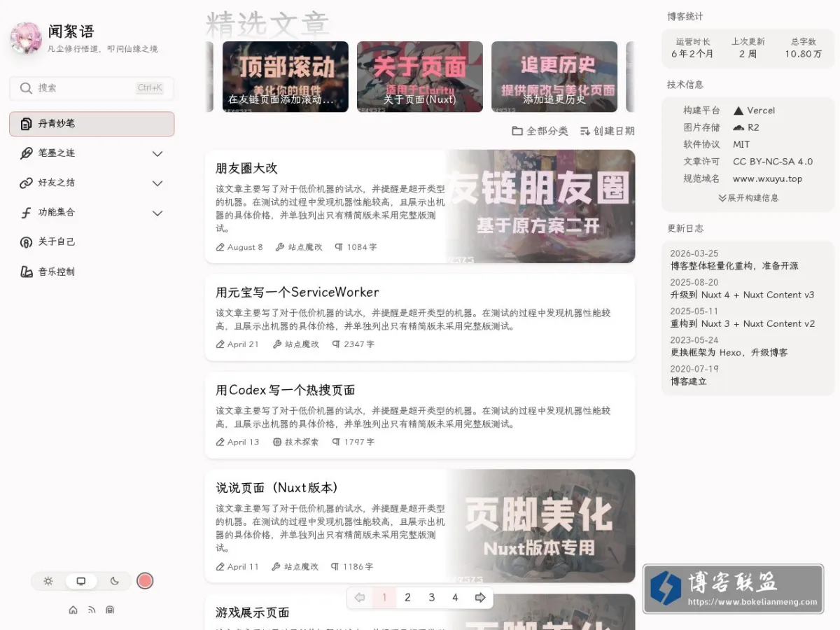Click the 1797 字 word count
The width and height of the screenshot is (840, 630).
pos(353,442)
